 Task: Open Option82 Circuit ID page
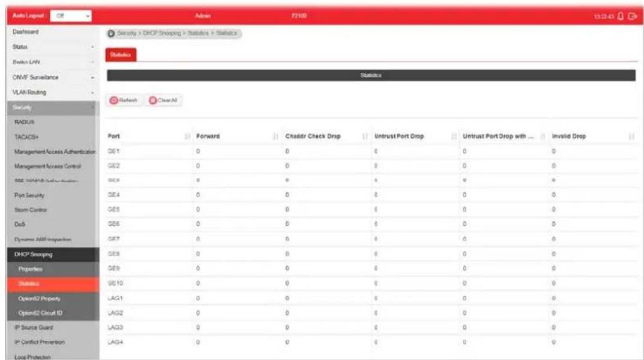coord(53,313)
